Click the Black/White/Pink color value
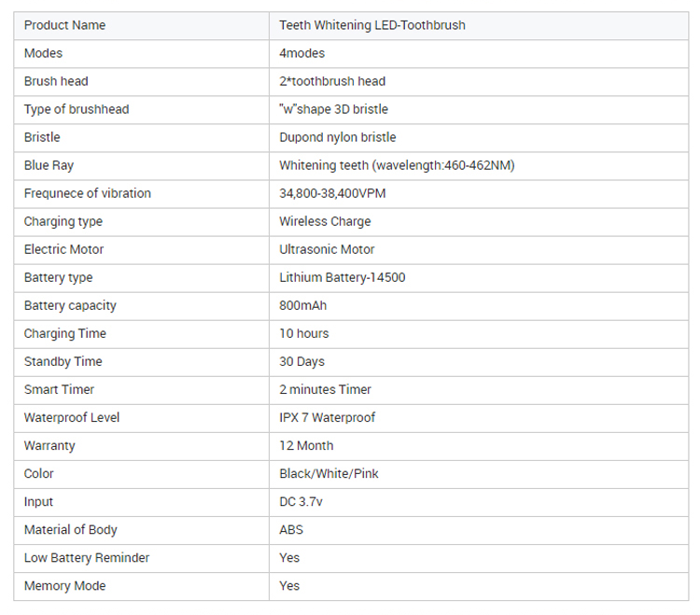The width and height of the screenshot is (700, 615). pos(329,474)
